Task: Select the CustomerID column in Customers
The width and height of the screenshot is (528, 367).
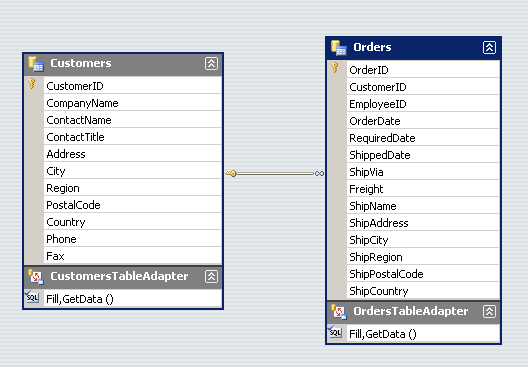Action: tap(133, 86)
